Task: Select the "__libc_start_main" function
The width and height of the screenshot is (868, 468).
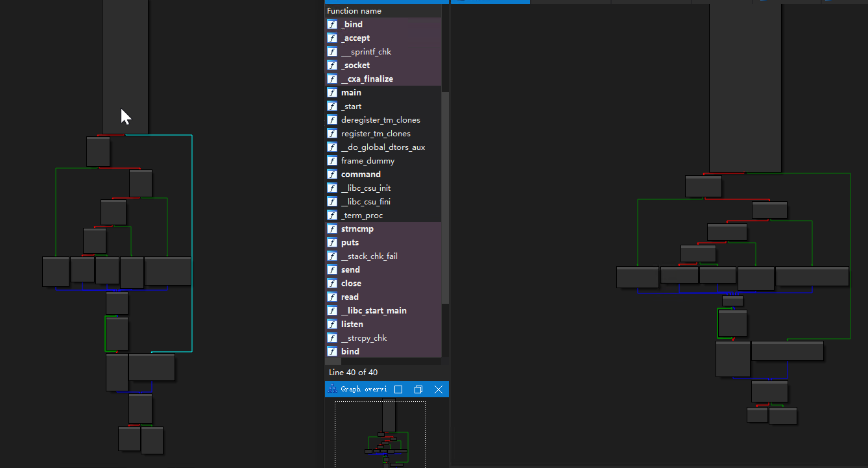Action: click(383, 311)
